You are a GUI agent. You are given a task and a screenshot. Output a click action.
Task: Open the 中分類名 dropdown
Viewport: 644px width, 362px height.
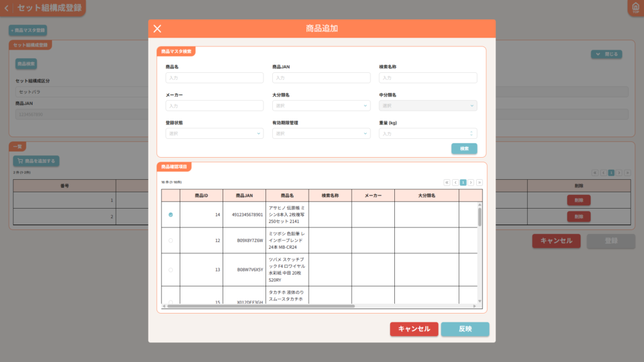(428, 106)
